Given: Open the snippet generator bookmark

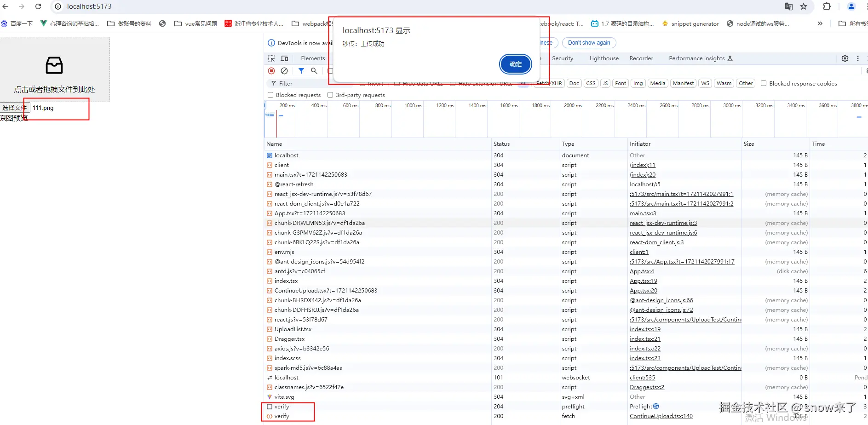Looking at the screenshot, I should tap(690, 23).
